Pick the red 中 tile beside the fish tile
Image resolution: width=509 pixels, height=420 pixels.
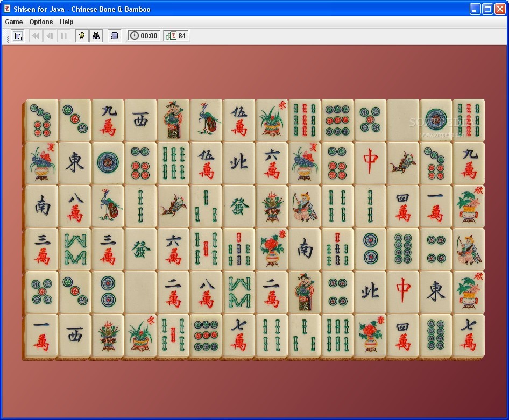pyautogui.click(x=370, y=163)
